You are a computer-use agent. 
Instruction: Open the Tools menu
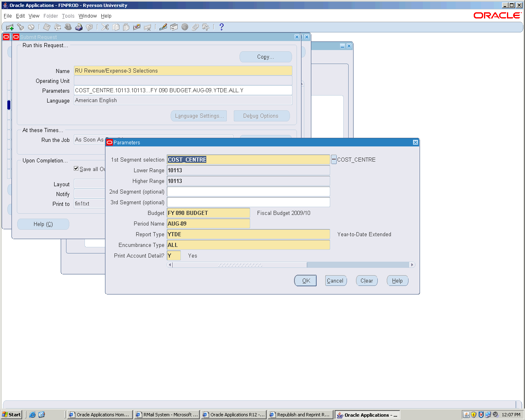coord(68,16)
